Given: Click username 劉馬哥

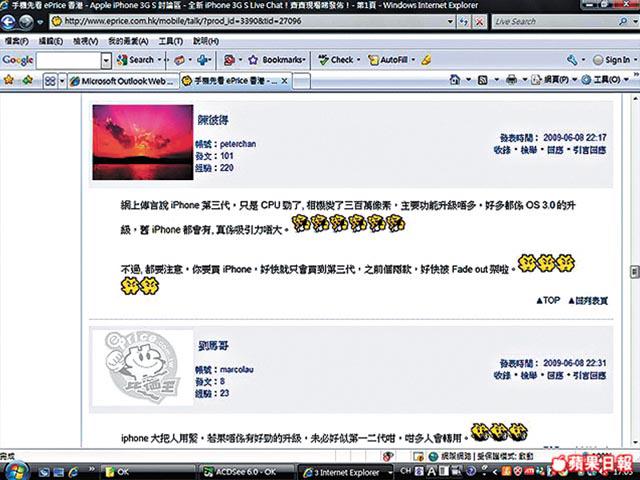Looking at the screenshot, I should tap(213, 346).
